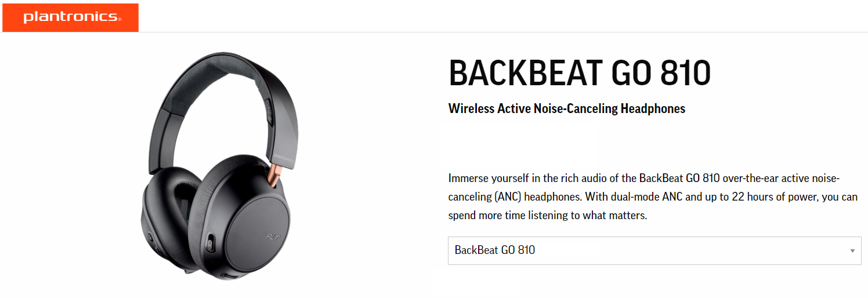Screen dimensions: 868x298
Task: Click the product description paragraph
Action: 653,197
